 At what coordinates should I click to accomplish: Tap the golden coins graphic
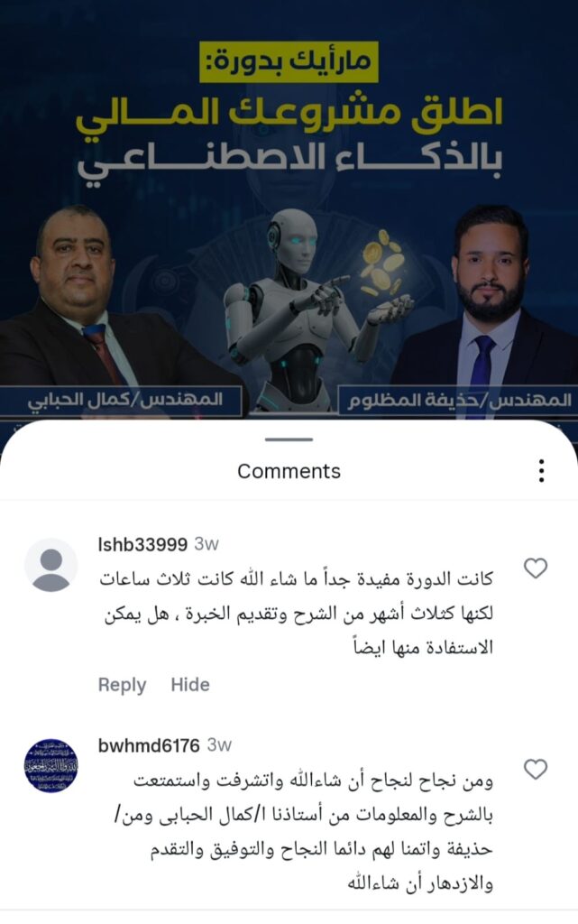(381, 263)
